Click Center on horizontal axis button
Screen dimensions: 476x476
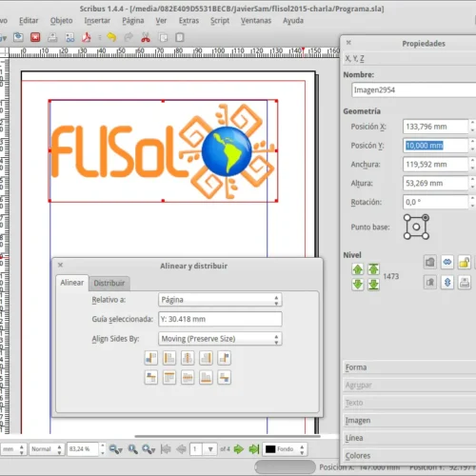[188, 378]
